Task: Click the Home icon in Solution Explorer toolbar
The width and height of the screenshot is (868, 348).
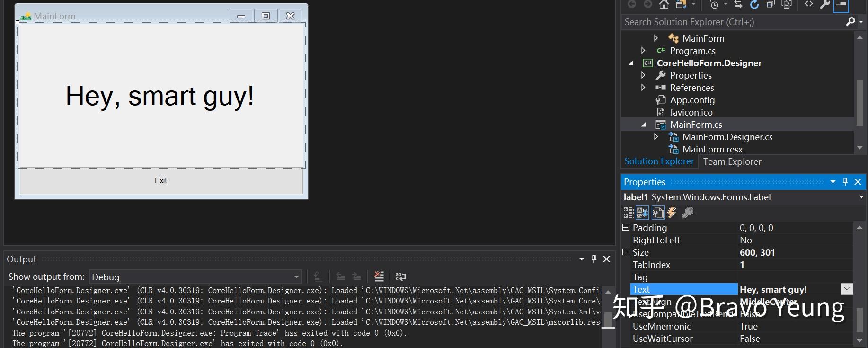Action: pyautogui.click(x=664, y=4)
